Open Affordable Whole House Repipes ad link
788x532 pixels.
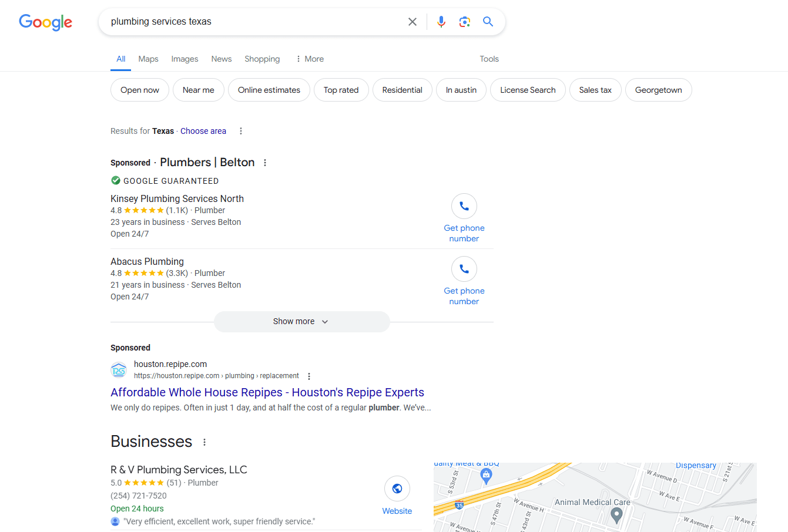267,392
